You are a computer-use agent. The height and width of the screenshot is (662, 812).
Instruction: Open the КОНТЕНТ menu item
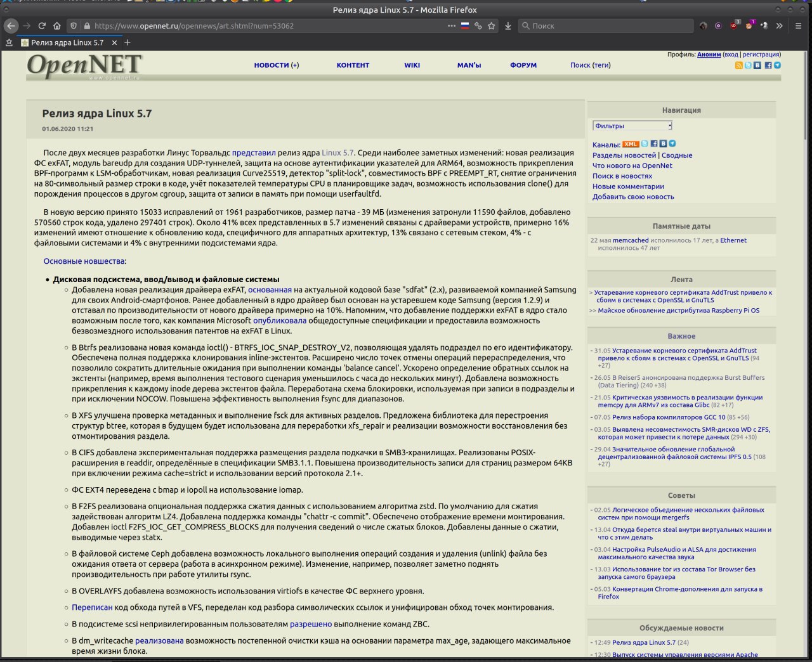click(353, 65)
